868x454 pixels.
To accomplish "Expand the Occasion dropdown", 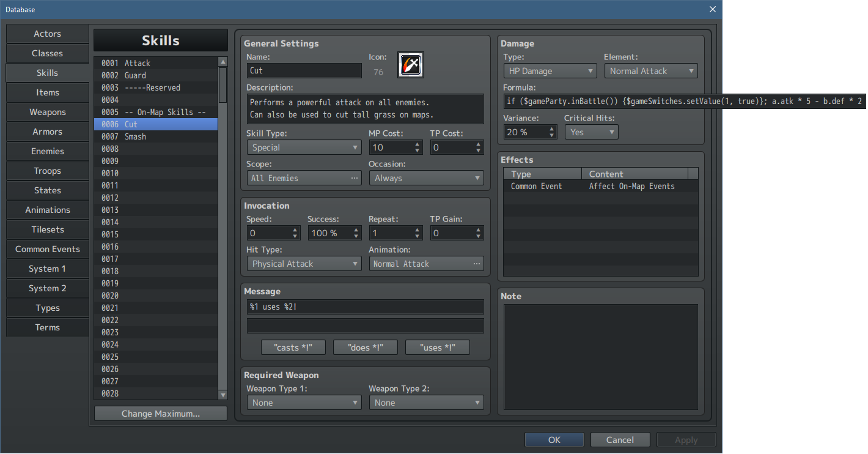I will 426,178.
